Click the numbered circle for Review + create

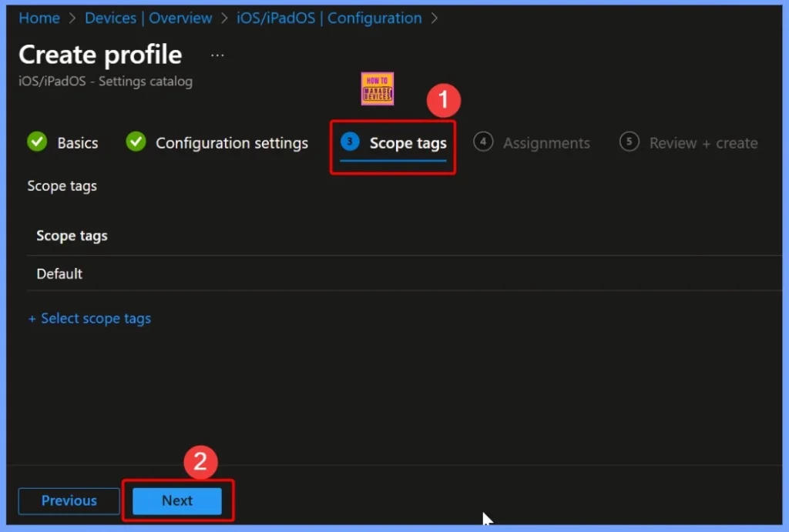tap(629, 142)
